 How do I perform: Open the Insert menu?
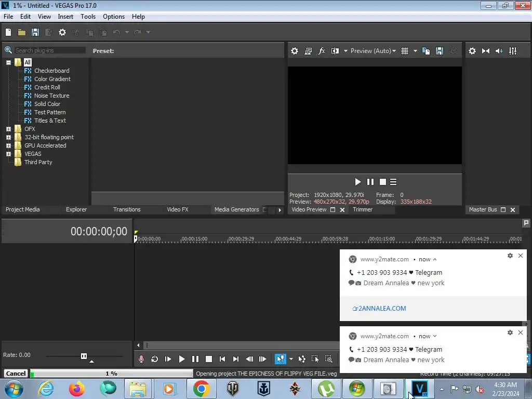[x=65, y=16]
